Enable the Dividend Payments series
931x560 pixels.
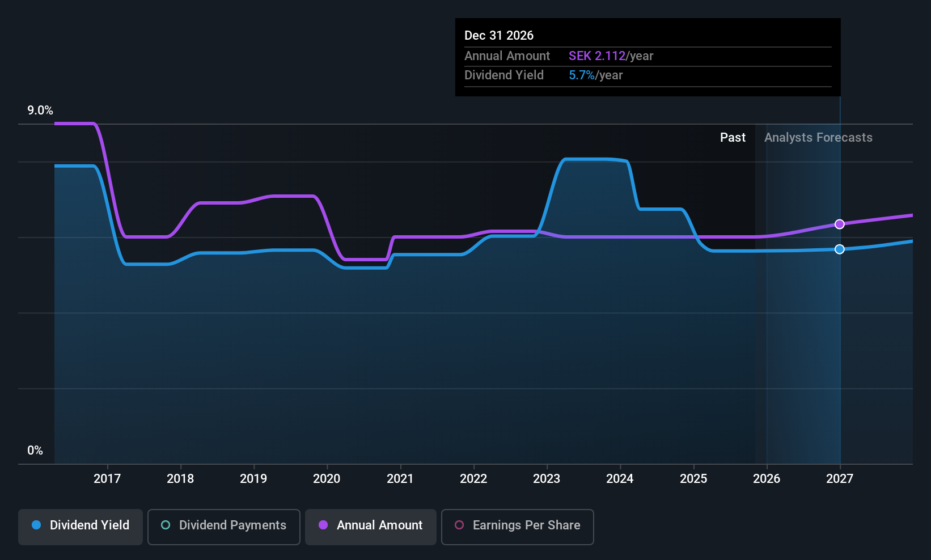224,527
